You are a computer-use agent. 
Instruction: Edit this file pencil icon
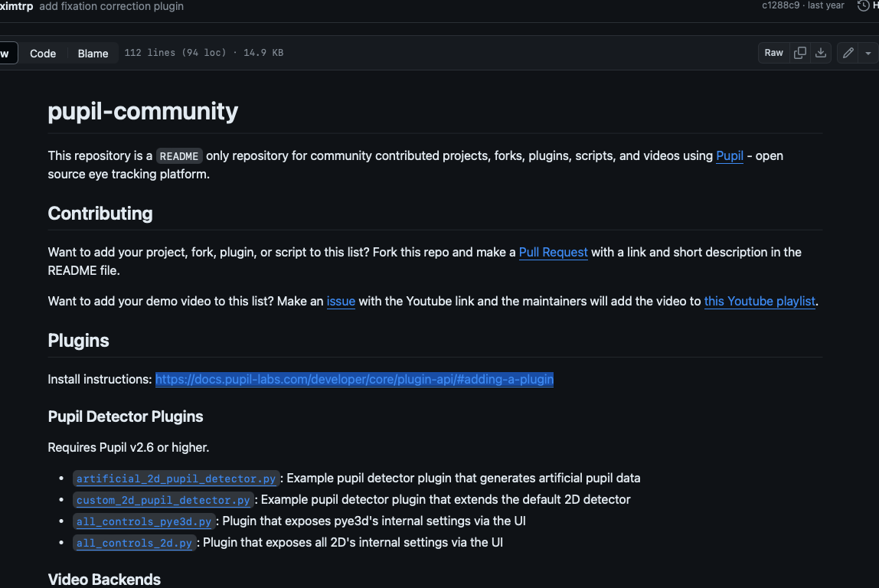point(848,53)
